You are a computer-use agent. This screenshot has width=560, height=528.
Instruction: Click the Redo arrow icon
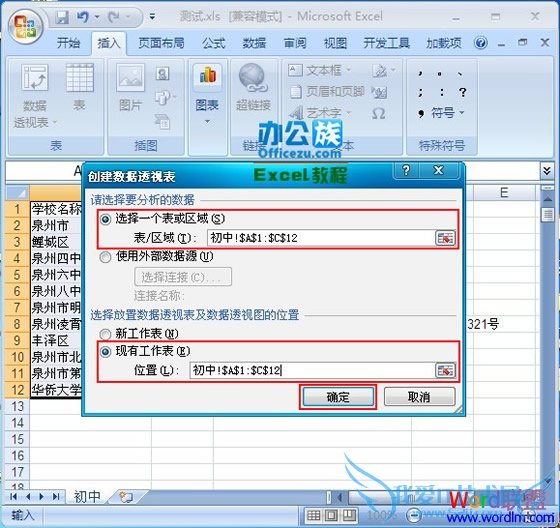pyautogui.click(x=114, y=17)
